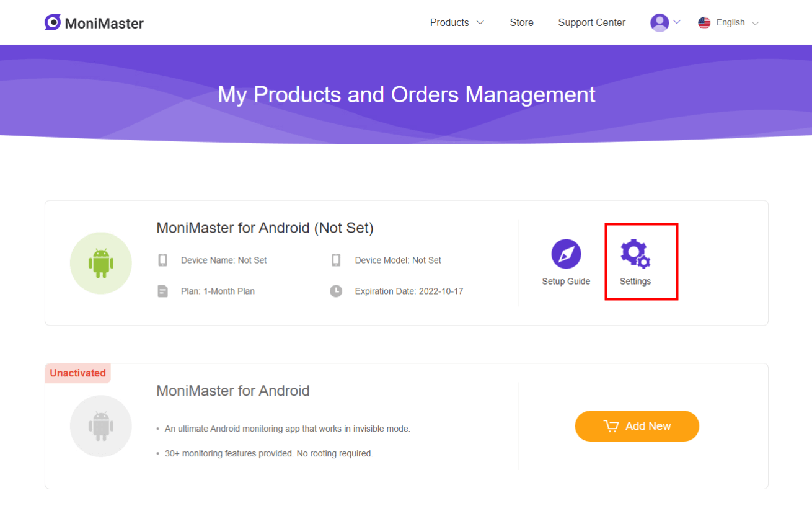The image size is (812, 511).
Task: Expand the Products dropdown chevron
Action: click(480, 23)
